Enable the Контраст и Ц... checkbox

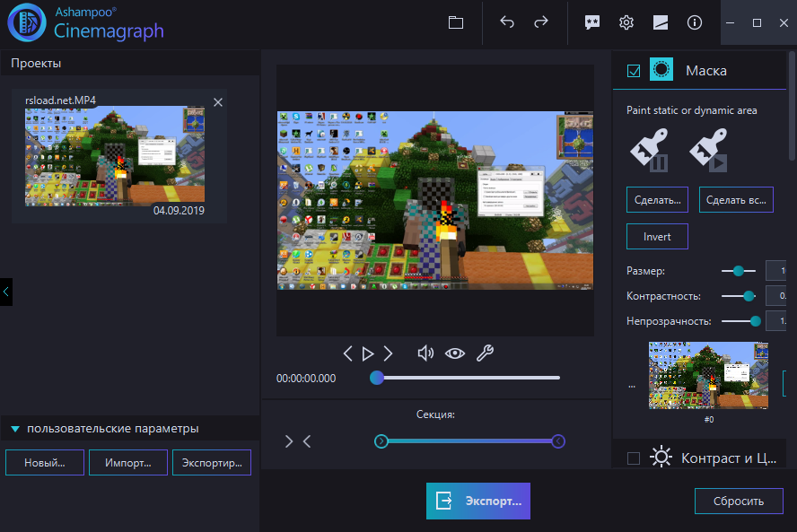pos(634,458)
